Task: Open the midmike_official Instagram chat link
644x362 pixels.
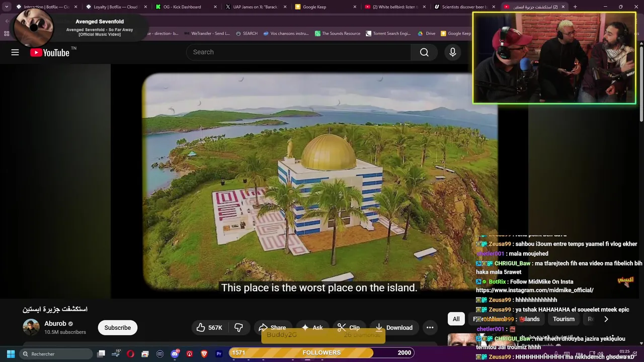Action: click(535, 290)
